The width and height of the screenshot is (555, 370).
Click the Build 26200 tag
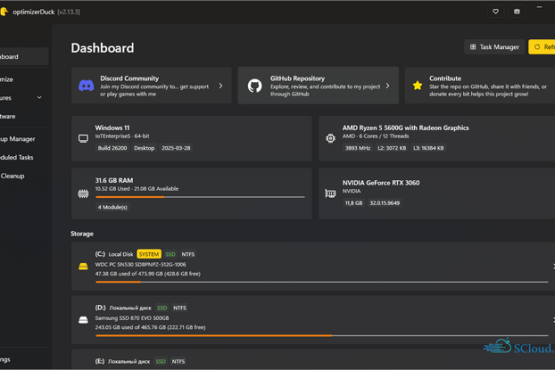112,148
